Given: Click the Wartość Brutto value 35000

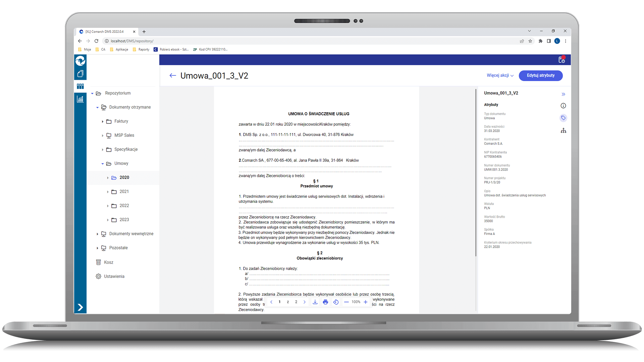Looking at the screenshot, I should [x=488, y=221].
